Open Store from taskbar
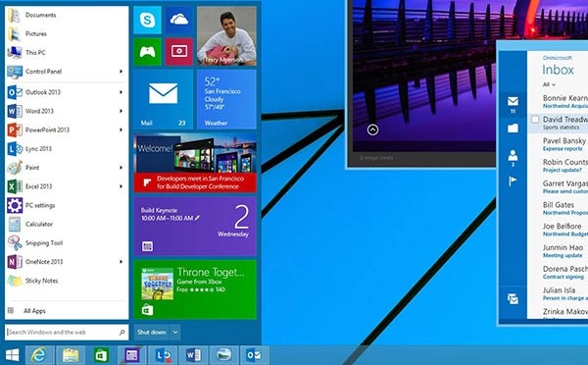 [x=101, y=355]
